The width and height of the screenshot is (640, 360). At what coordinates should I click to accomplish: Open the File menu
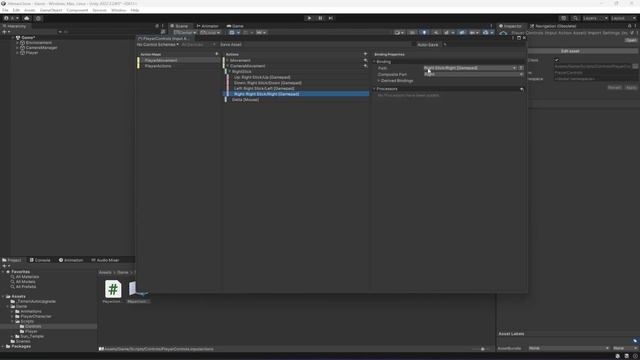[x=5, y=10]
